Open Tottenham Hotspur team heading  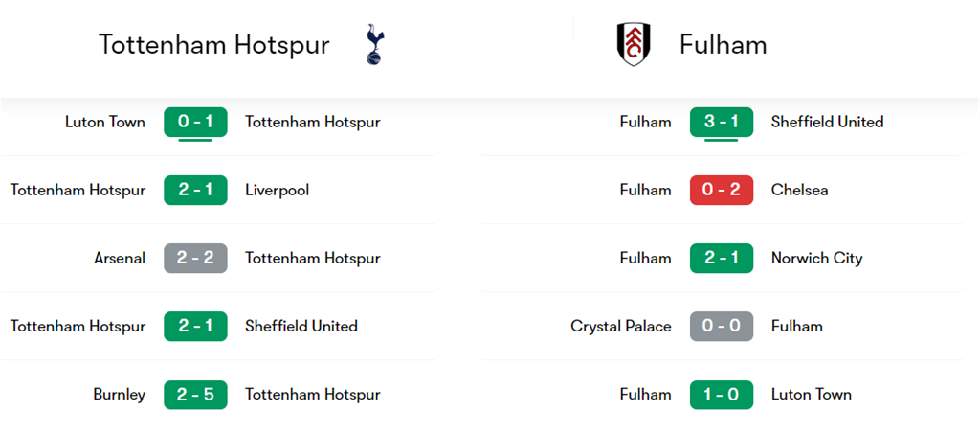click(x=213, y=45)
